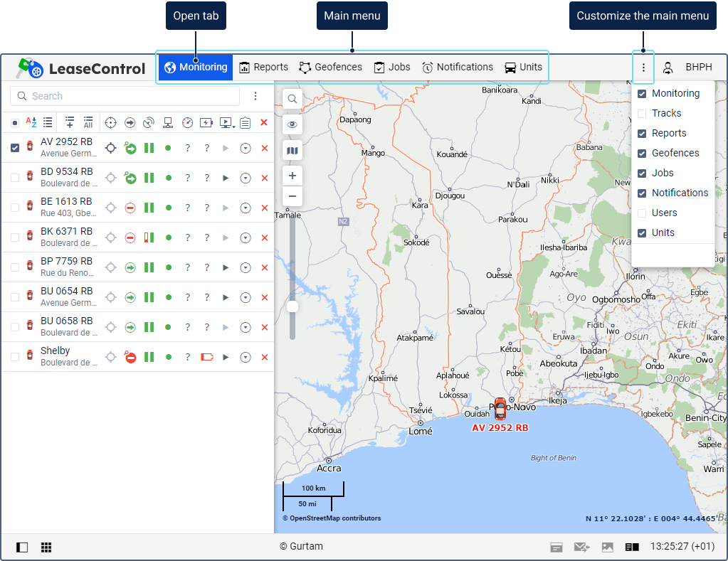Click the zoom out minus button on map
Image resolution: width=728 pixels, height=561 pixels.
(x=292, y=196)
